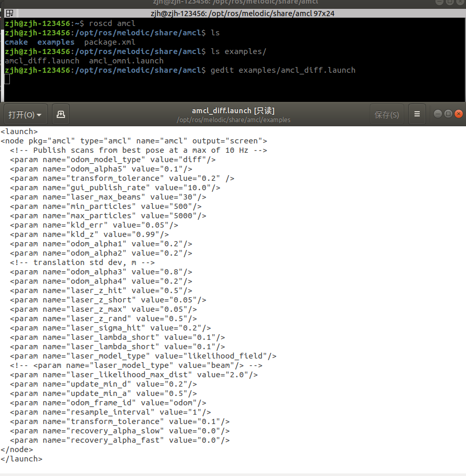Image resolution: width=466 pixels, height=476 pixels.
Task: Click the odom_alpha2 param line
Action: click(x=101, y=253)
